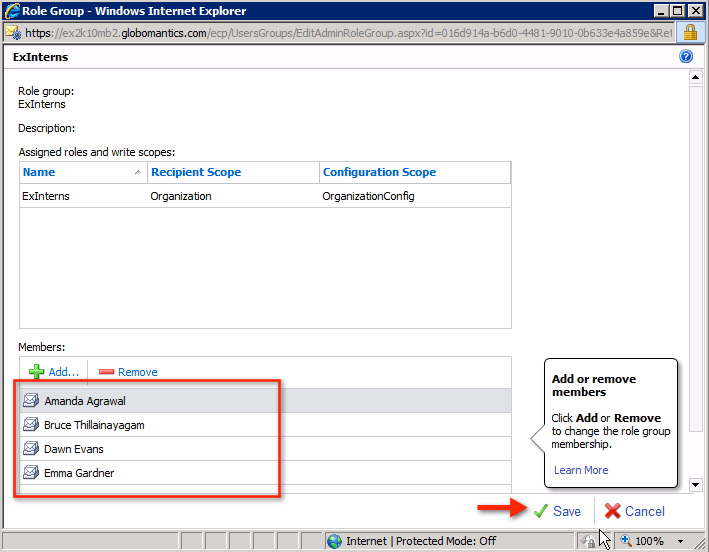
Task: Sort by Recipient Scope column header
Action: (233, 172)
